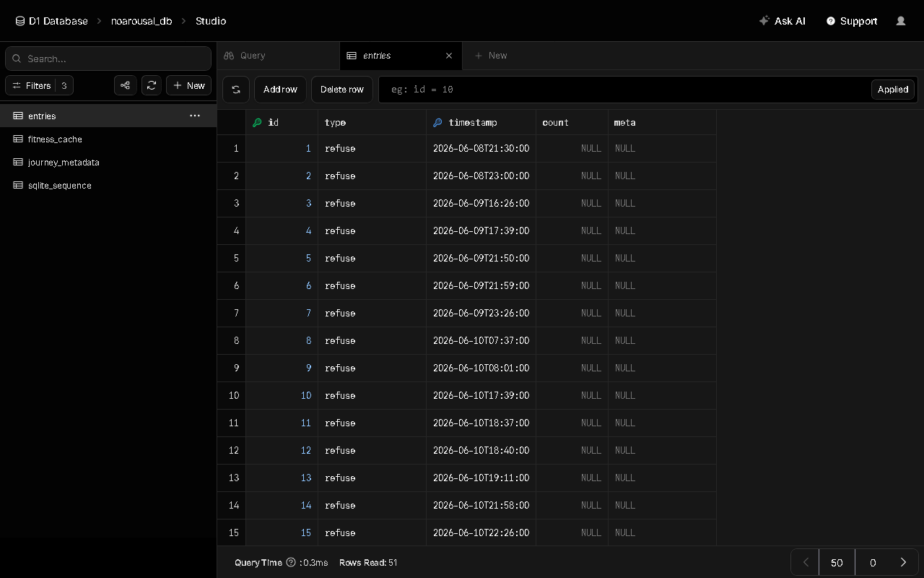
Task: Click the count column header
Action: (572, 123)
